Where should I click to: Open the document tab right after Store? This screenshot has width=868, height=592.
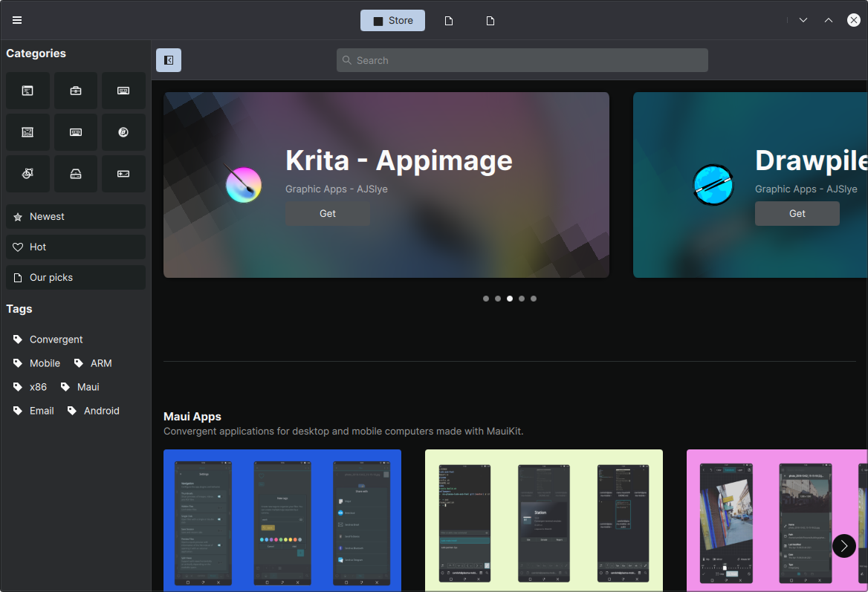point(449,21)
